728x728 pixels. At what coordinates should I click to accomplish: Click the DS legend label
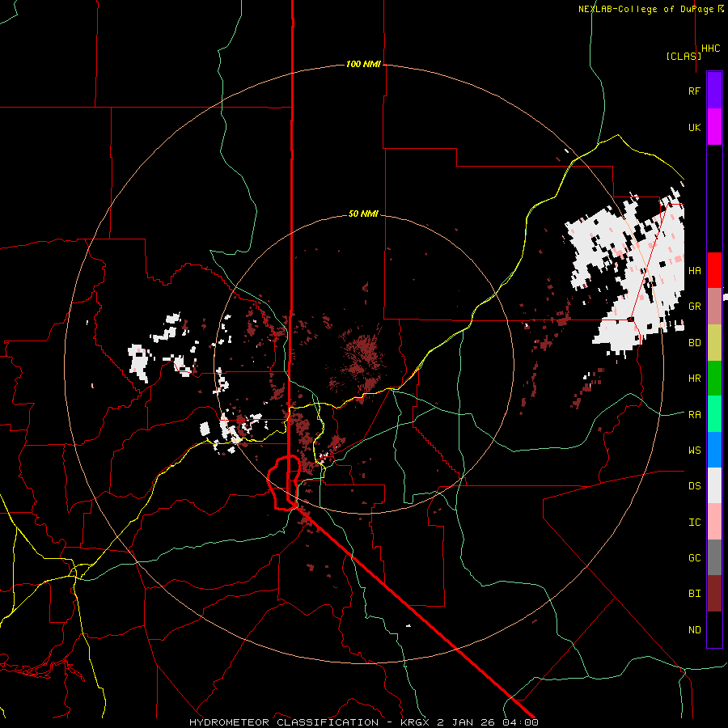694,486
